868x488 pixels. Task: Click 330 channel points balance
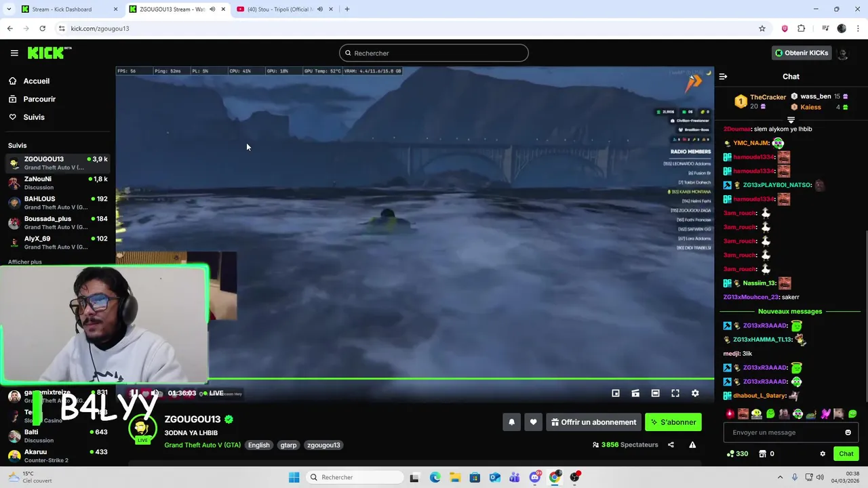click(x=737, y=453)
